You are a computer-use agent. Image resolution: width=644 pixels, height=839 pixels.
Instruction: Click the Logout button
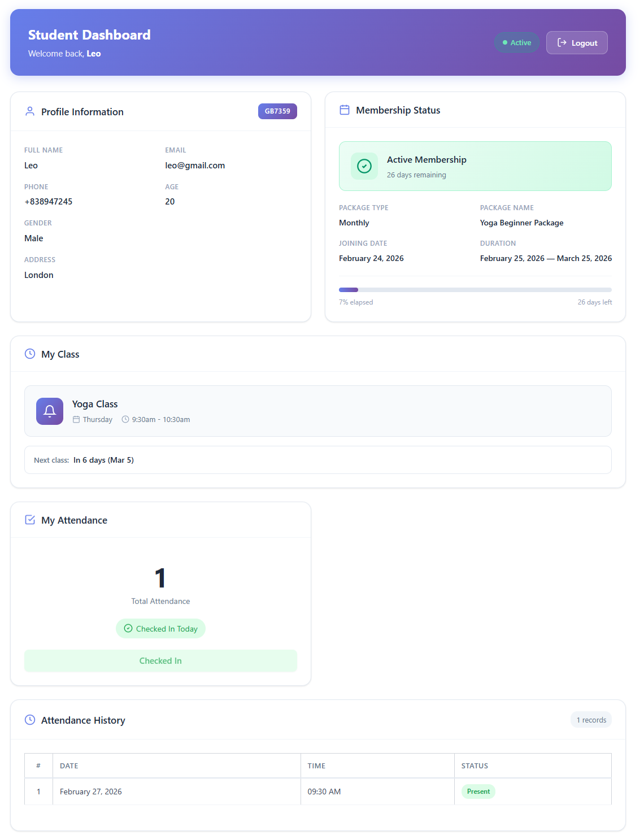[x=576, y=43]
